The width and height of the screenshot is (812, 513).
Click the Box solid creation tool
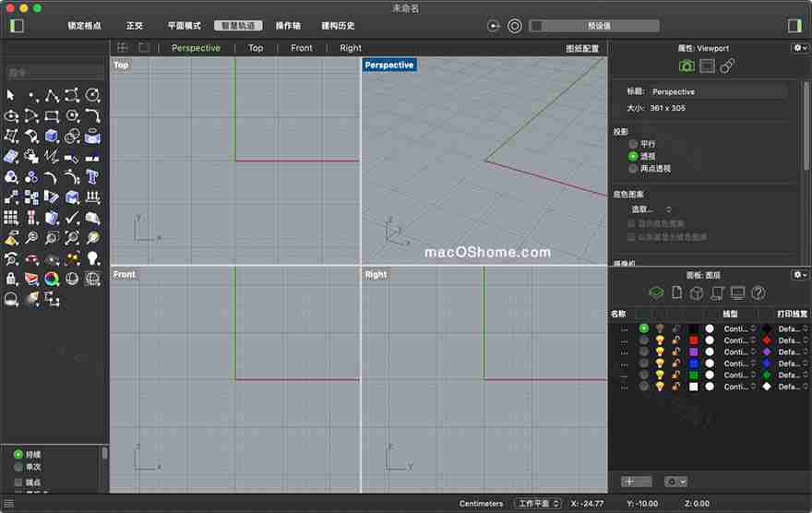point(52,137)
